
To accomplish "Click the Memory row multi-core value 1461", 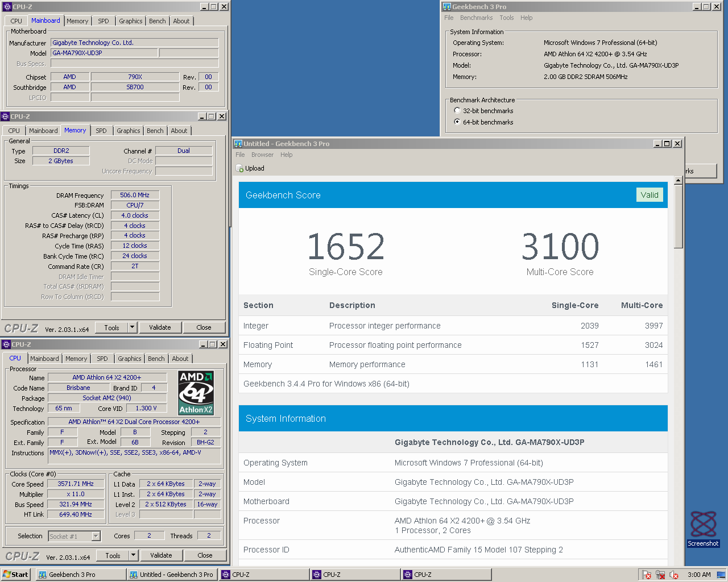I will [x=653, y=364].
